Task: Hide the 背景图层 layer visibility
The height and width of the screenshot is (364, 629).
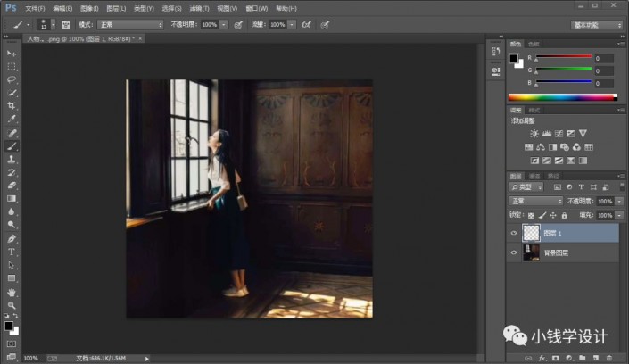Action: [516, 252]
